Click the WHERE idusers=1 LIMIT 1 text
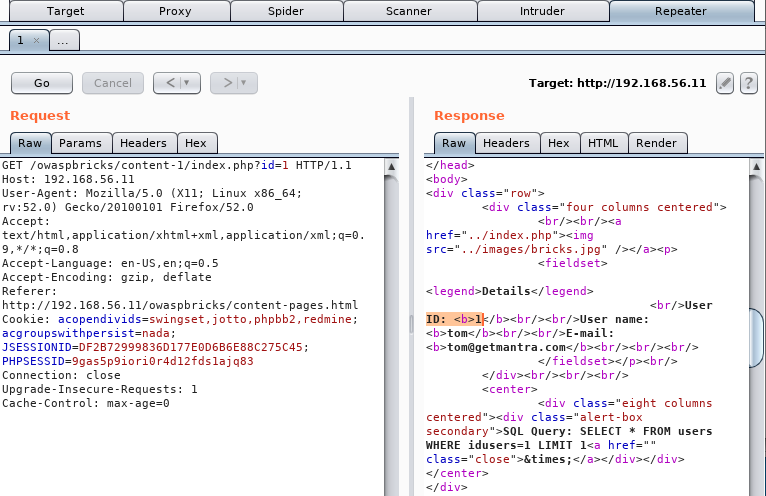Screen dimensions: 766x496 [506, 446]
